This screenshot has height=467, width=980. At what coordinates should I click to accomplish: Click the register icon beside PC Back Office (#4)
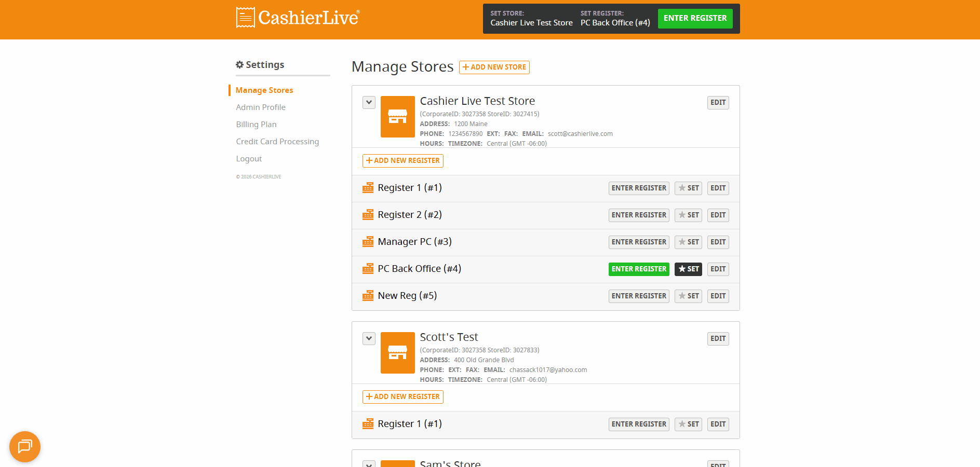point(368,269)
